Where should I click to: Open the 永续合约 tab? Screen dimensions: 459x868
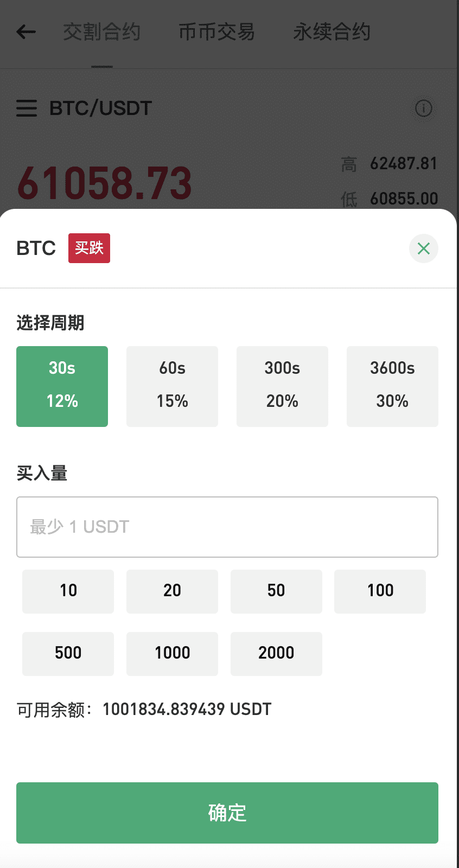tap(331, 32)
